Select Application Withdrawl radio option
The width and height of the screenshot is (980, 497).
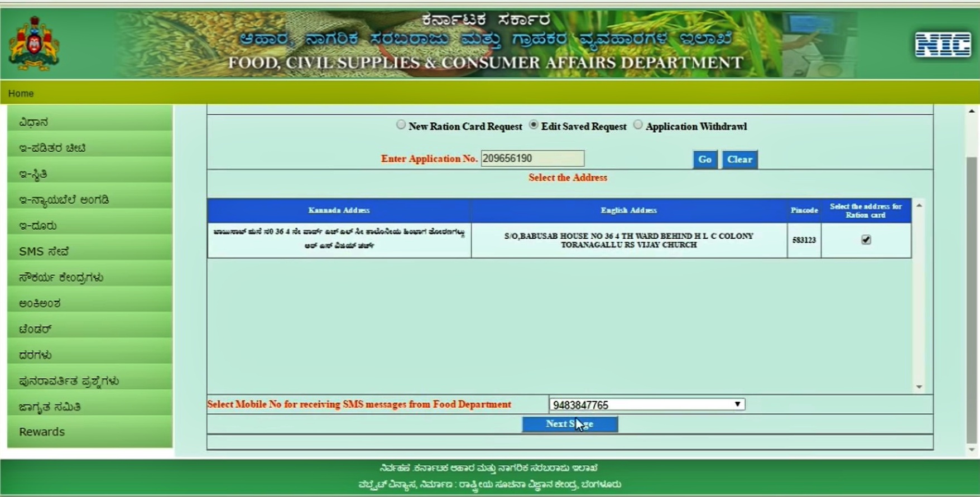pos(638,125)
